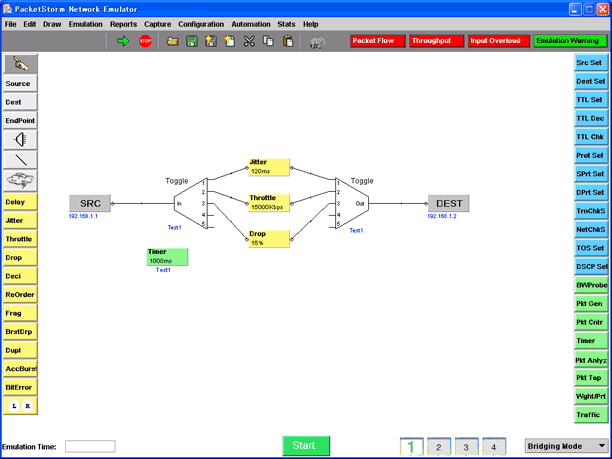Click the Throughput indicator
This screenshot has height=459, width=612.
(x=436, y=41)
